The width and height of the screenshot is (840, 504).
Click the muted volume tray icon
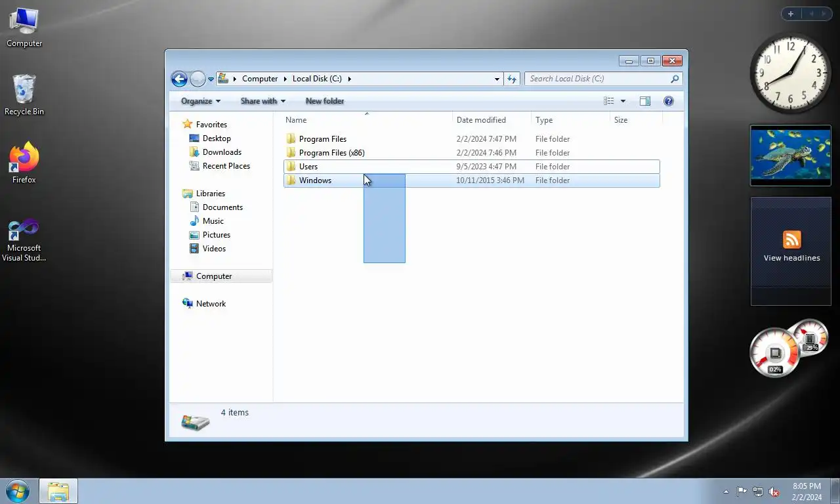coord(774,492)
